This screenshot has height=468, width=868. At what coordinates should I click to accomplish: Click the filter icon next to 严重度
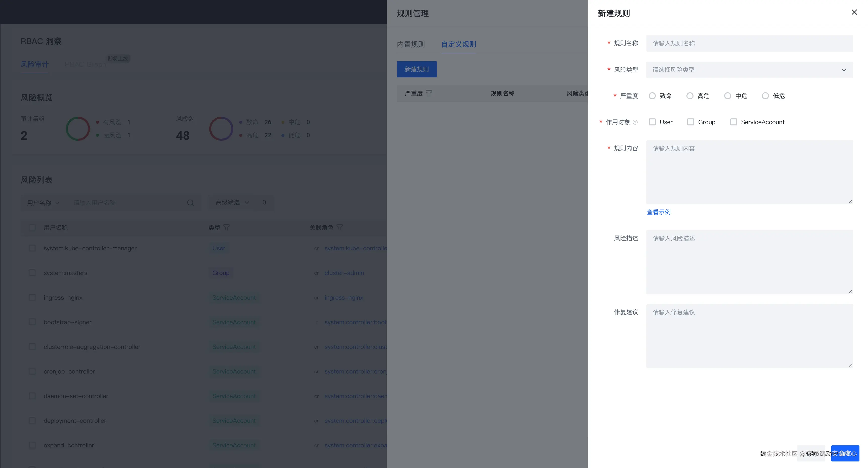point(429,93)
